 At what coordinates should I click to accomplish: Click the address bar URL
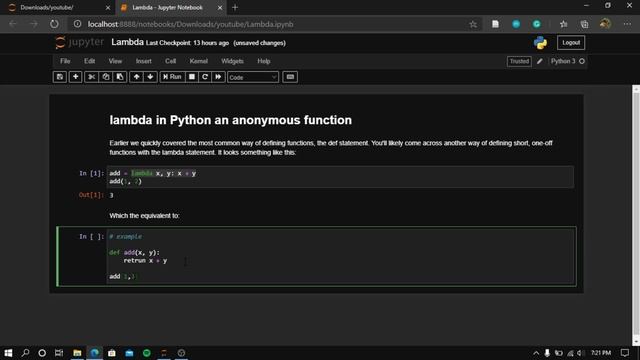point(190,24)
